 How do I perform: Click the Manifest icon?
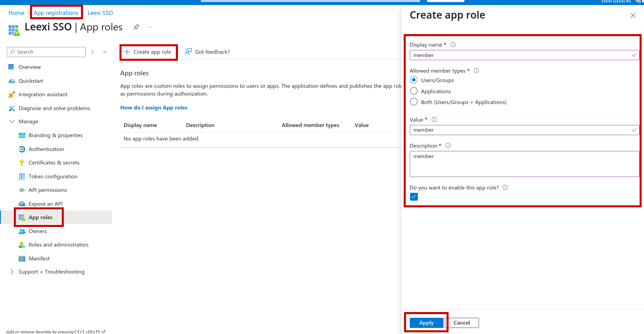(x=22, y=259)
